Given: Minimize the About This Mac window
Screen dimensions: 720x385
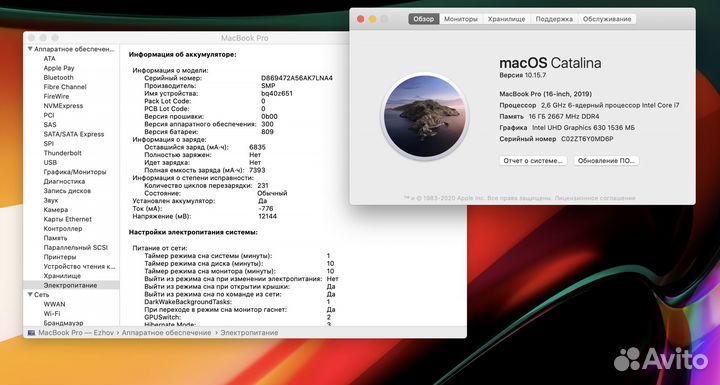Looking at the screenshot, I should coord(372,19).
